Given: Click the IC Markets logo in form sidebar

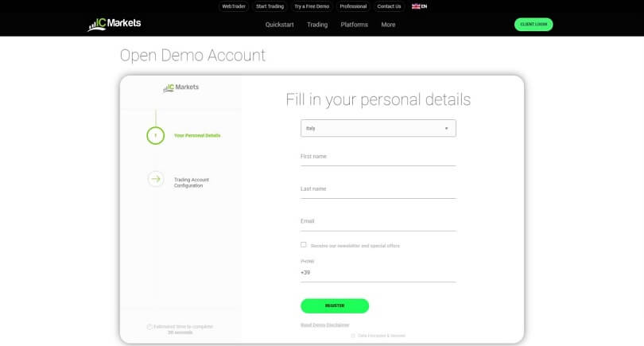Looking at the screenshot, I should 180,87.
